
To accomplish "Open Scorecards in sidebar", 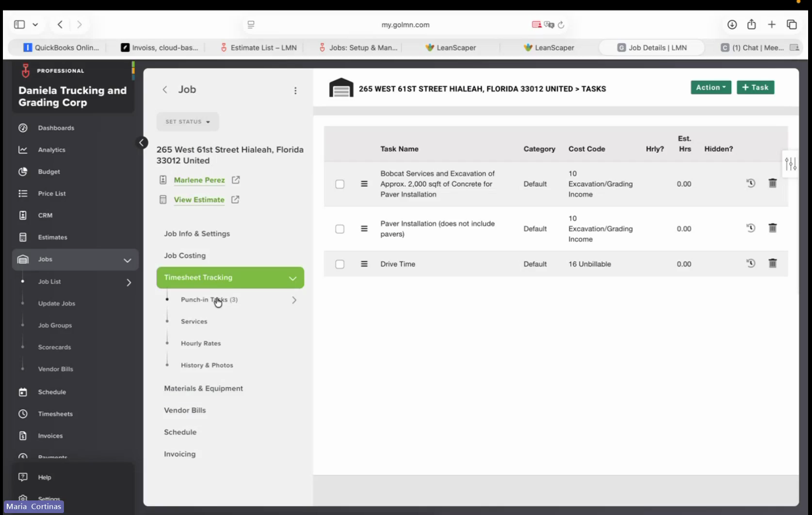I will click(x=54, y=347).
